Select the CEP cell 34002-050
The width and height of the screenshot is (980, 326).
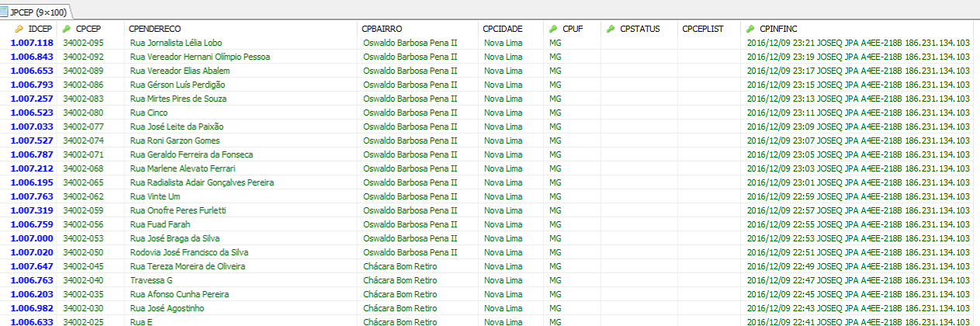[x=83, y=252]
